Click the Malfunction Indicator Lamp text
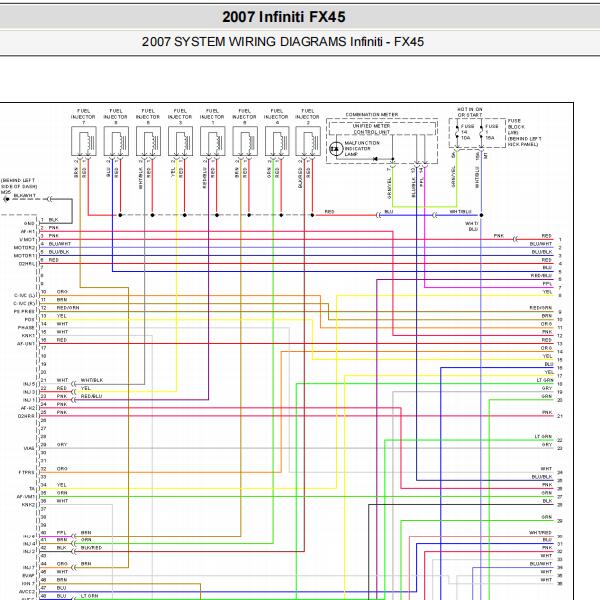Viewport: 600px width, 600px height. (x=362, y=148)
